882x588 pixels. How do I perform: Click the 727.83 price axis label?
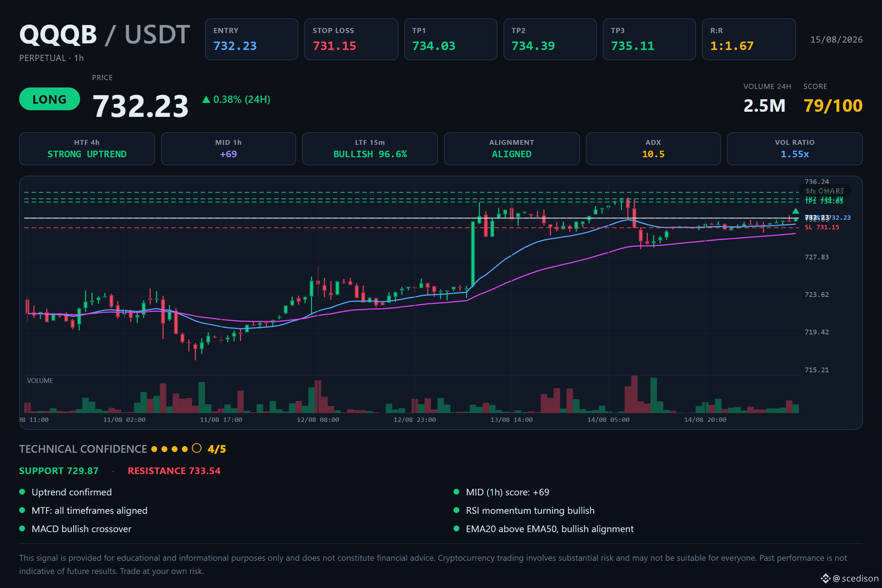coord(817,257)
